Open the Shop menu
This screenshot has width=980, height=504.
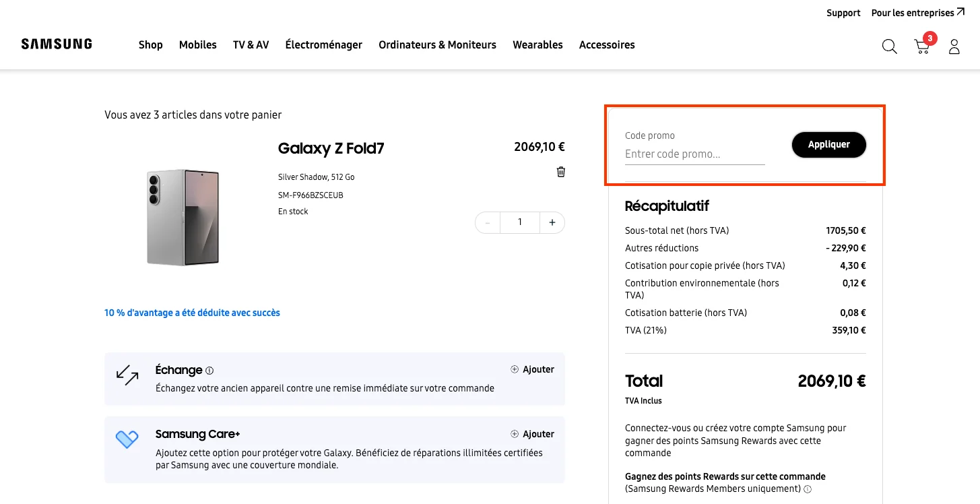click(151, 44)
